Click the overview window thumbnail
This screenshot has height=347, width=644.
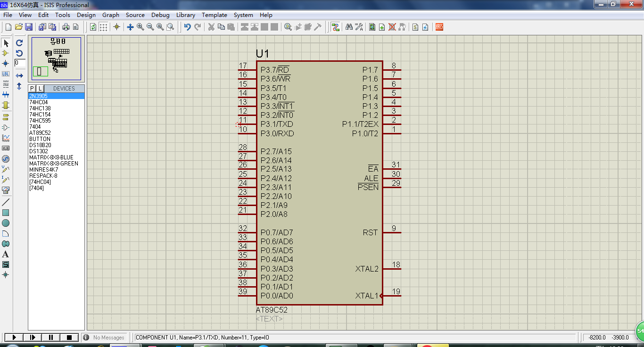tap(56, 58)
